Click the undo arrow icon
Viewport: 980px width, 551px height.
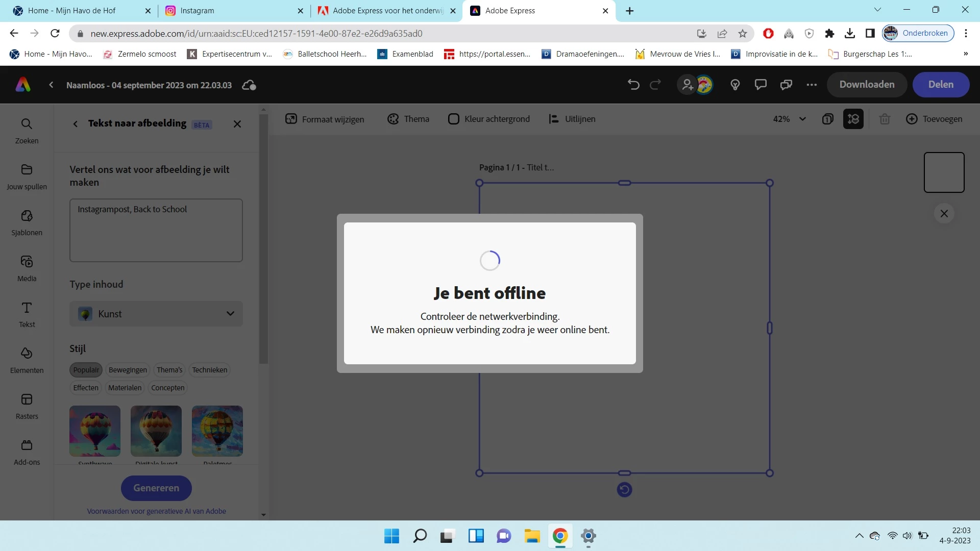pyautogui.click(x=633, y=85)
